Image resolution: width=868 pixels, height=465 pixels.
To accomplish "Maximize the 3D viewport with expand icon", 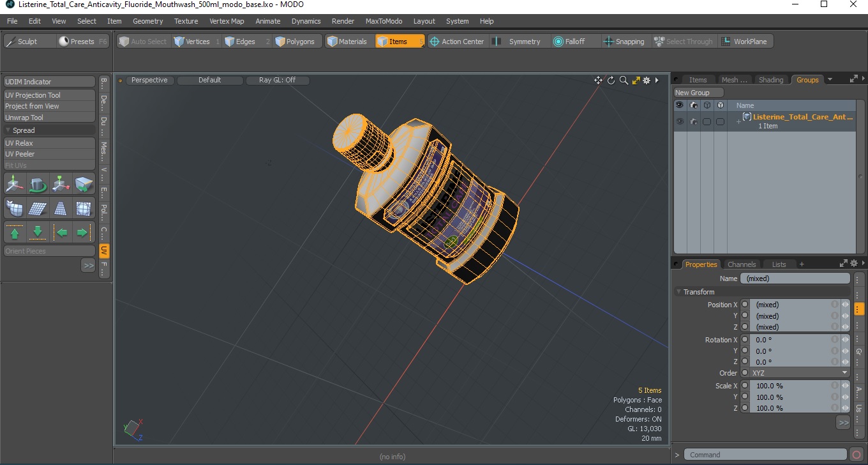I will (x=636, y=80).
